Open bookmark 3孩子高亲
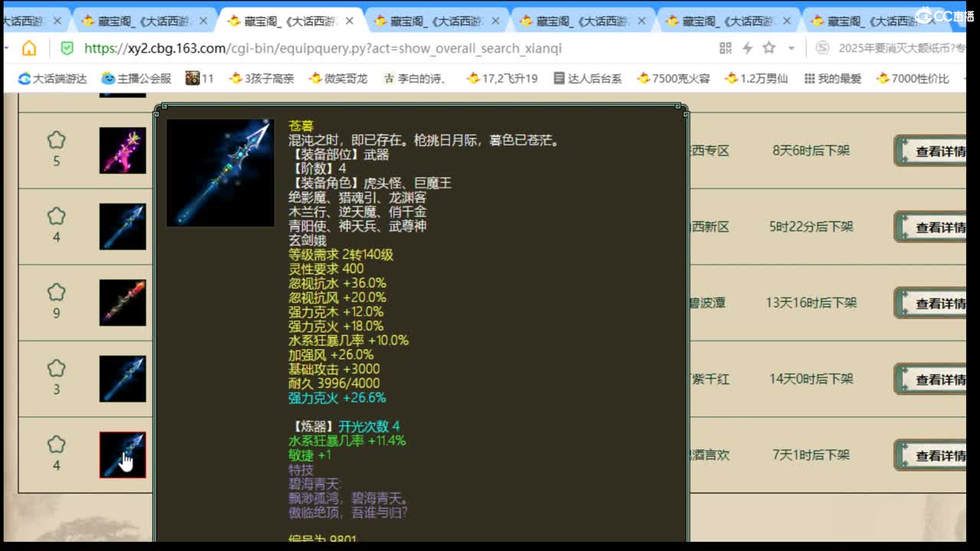Image resolution: width=980 pixels, height=551 pixels. (262, 78)
